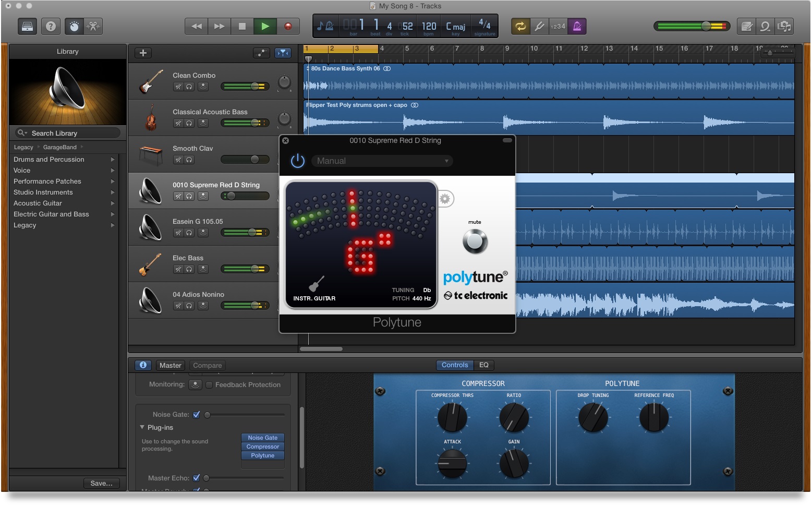Mute the Smooth Clav track
The height and width of the screenshot is (507, 812).
[x=178, y=160]
